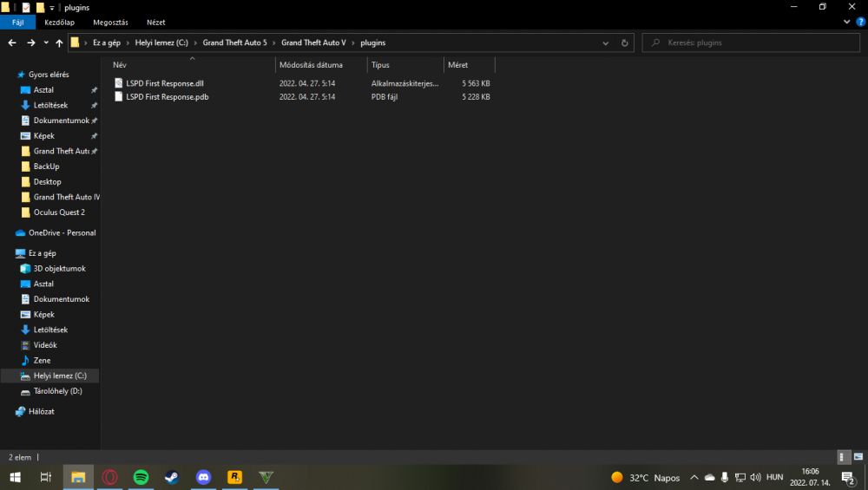Click the Helyi lemez (C:) breadcrumb
This screenshot has width=868, height=490.
pos(161,42)
